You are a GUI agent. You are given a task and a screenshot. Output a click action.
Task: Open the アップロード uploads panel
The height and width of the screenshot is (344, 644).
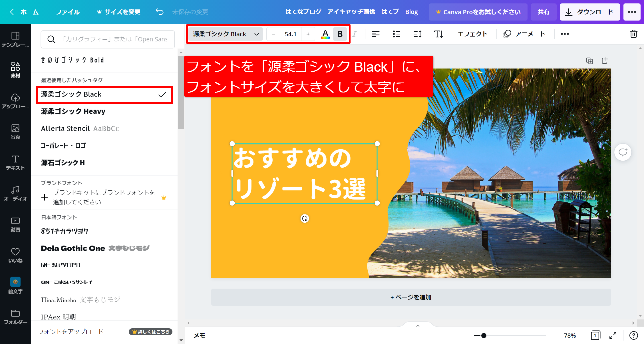(15, 101)
